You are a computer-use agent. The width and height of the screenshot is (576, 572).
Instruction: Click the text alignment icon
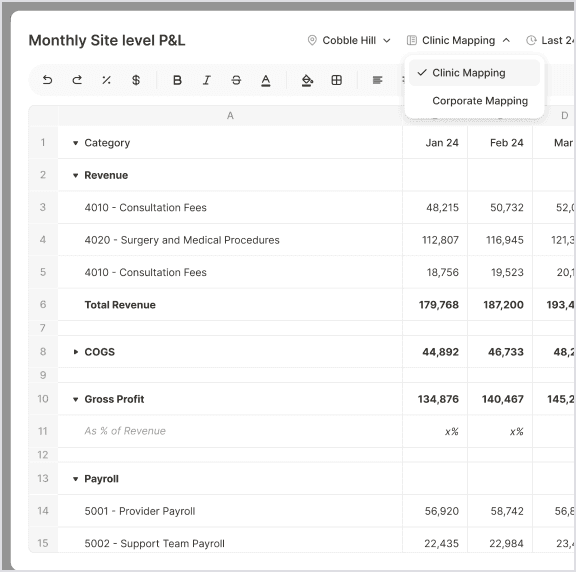click(x=377, y=80)
